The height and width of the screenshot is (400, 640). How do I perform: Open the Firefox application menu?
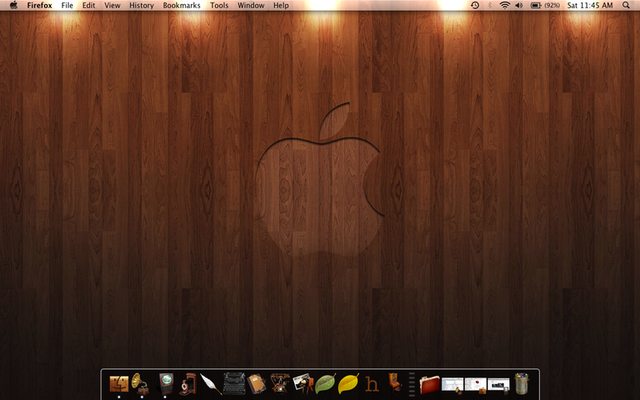click(x=40, y=5)
